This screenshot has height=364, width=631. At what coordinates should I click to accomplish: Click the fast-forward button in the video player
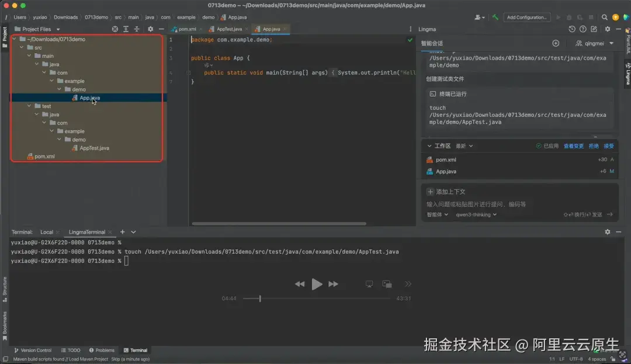pyautogui.click(x=333, y=284)
